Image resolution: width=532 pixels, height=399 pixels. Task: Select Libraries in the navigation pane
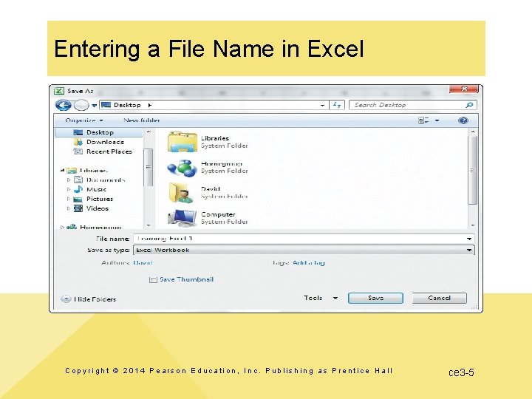tap(87, 171)
